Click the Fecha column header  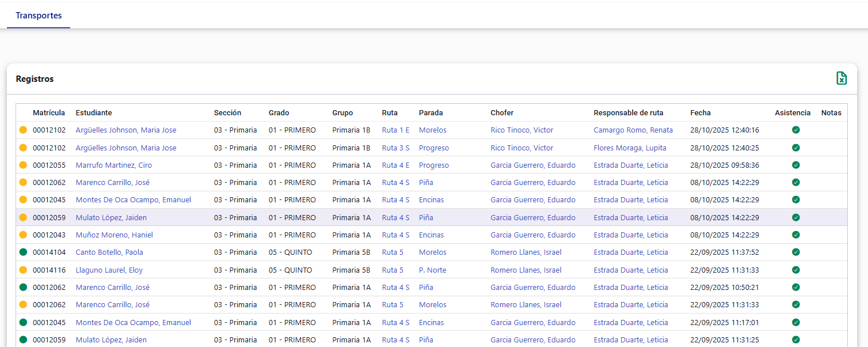click(701, 113)
